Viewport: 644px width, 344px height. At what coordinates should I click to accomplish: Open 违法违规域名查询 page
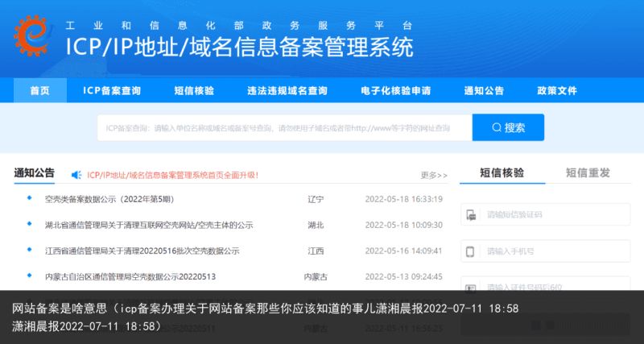[x=287, y=90]
